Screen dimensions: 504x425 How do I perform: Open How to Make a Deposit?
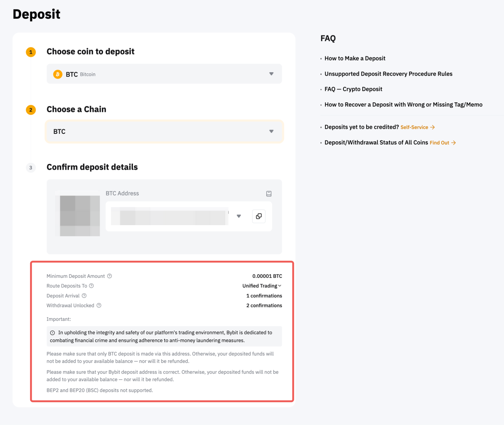355,58
